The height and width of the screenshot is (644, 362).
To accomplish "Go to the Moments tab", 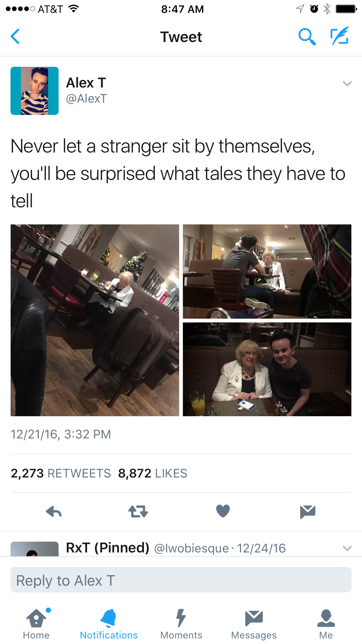I will [181, 624].
